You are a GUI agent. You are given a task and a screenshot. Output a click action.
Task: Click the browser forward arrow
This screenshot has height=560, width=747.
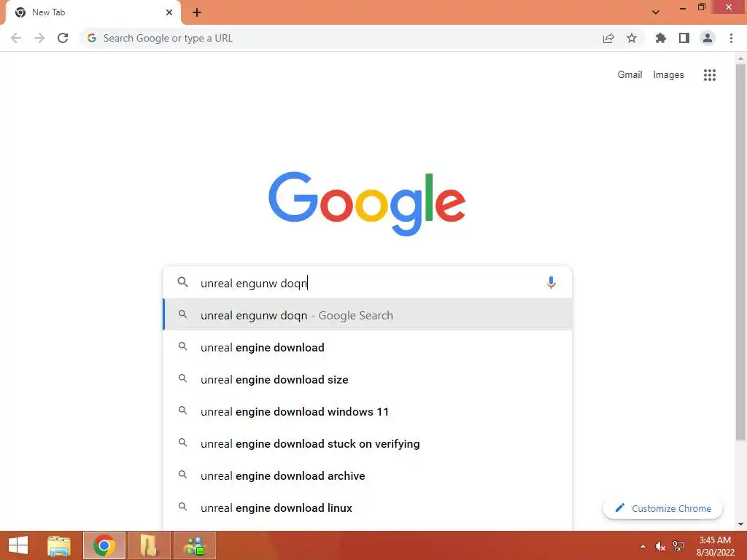[x=39, y=38]
